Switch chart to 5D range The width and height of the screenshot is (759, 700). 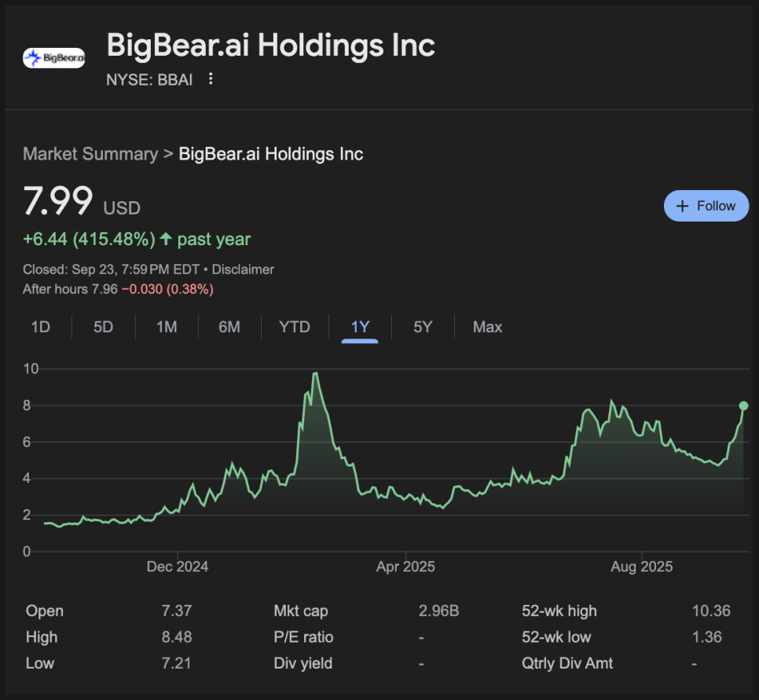103,328
